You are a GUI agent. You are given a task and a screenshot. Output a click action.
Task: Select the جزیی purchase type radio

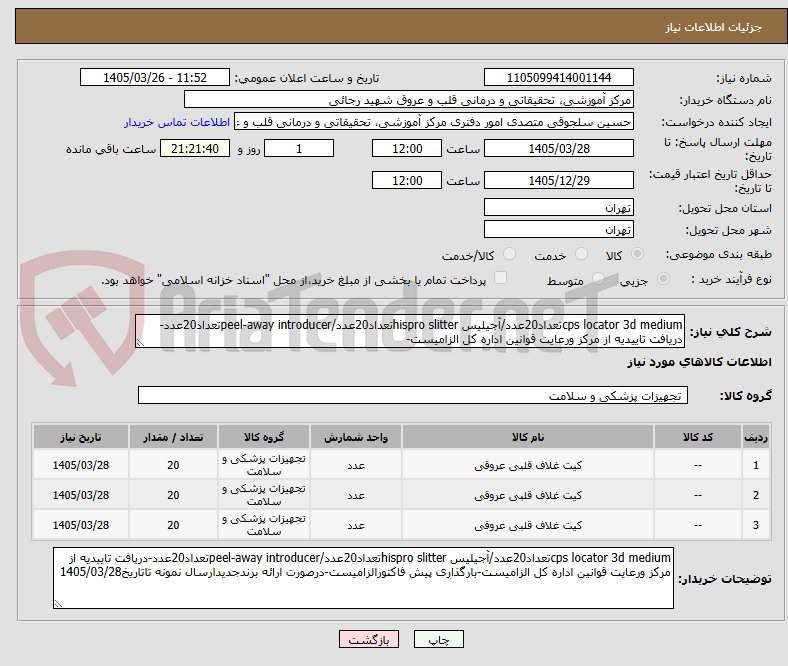pyautogui.click(x=663, y=278)
